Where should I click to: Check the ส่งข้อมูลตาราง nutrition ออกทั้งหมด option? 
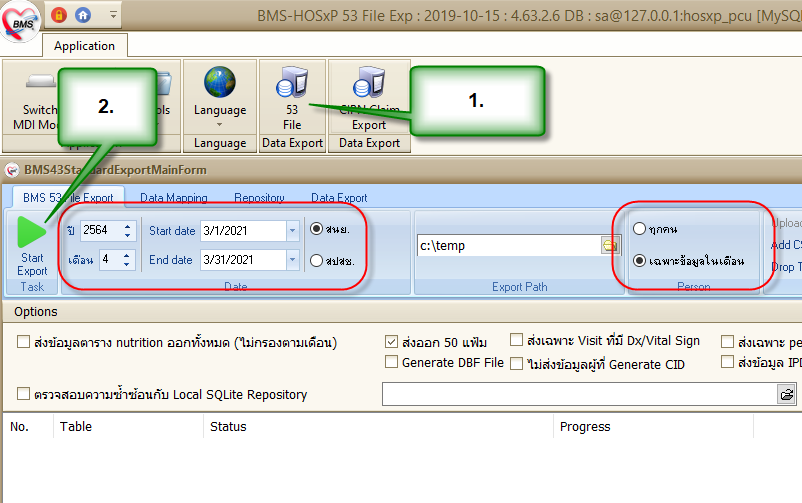coord(24,341)
